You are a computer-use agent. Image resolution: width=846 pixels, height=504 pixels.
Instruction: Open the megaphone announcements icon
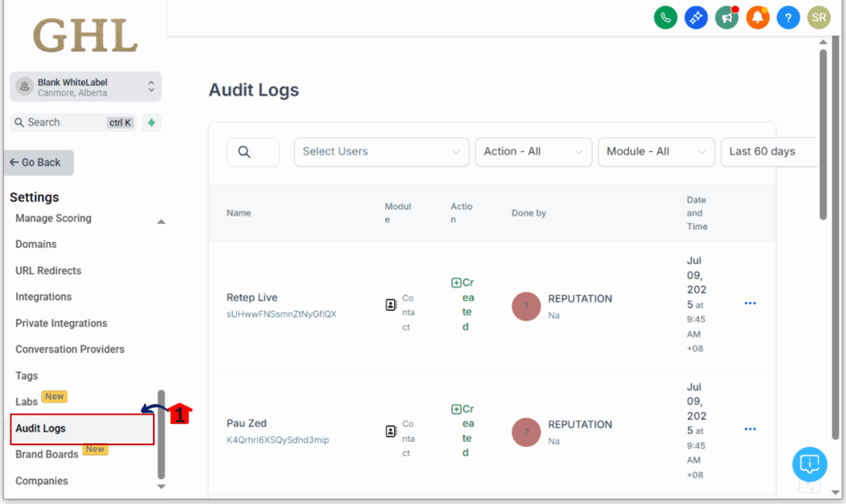coord(727,17)
